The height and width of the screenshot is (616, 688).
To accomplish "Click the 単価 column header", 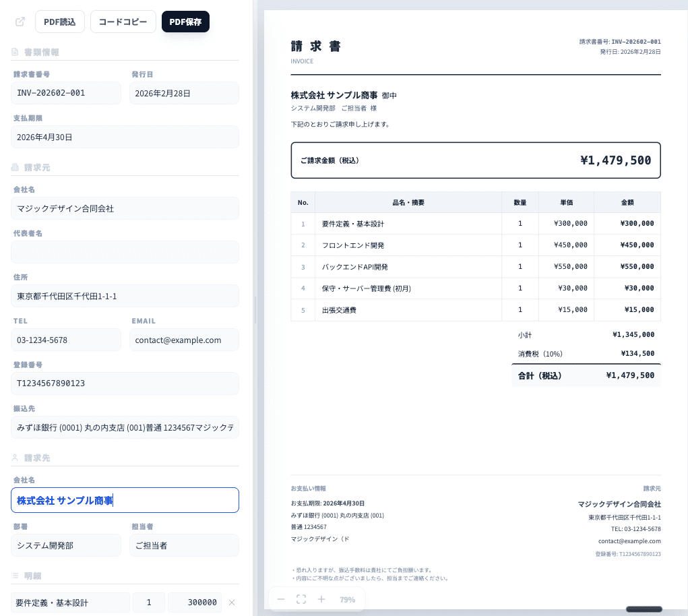I will pos(566,202).
